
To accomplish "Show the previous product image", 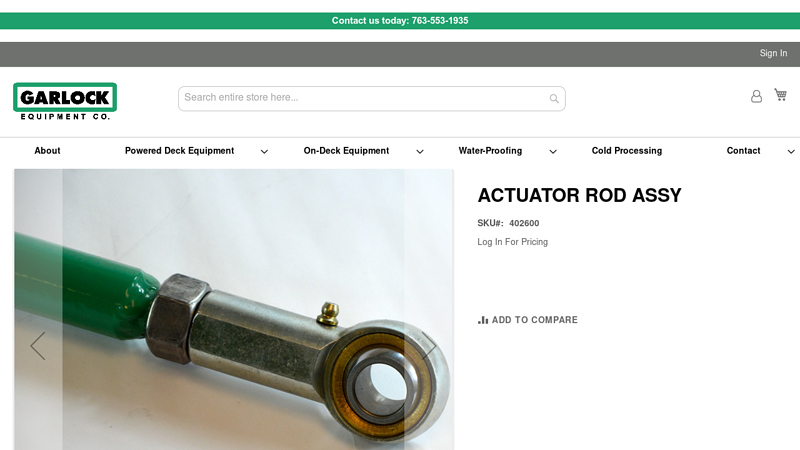I will [38, 346].
